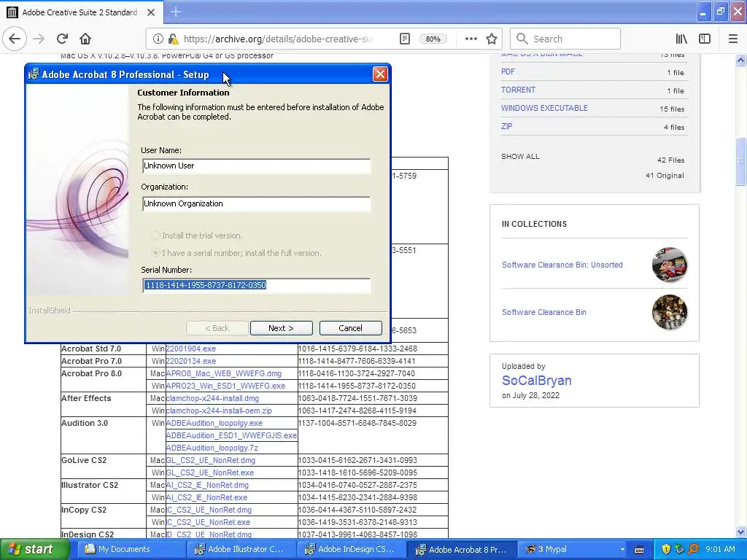Click the page scrollbar up arrow
This screenshot has height=560, width=747.
click(740, 61)
